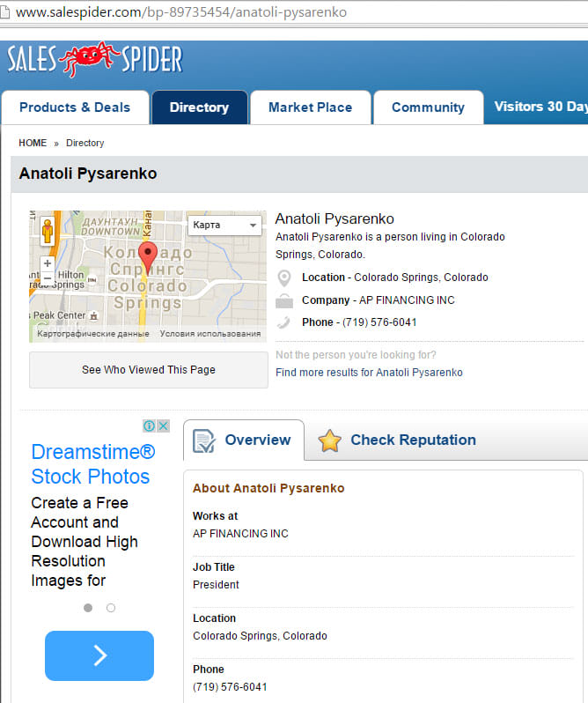This screenshot has width=588, height=703.
Task: Select the second ad carousel dot
Action: tap(111, 608)
